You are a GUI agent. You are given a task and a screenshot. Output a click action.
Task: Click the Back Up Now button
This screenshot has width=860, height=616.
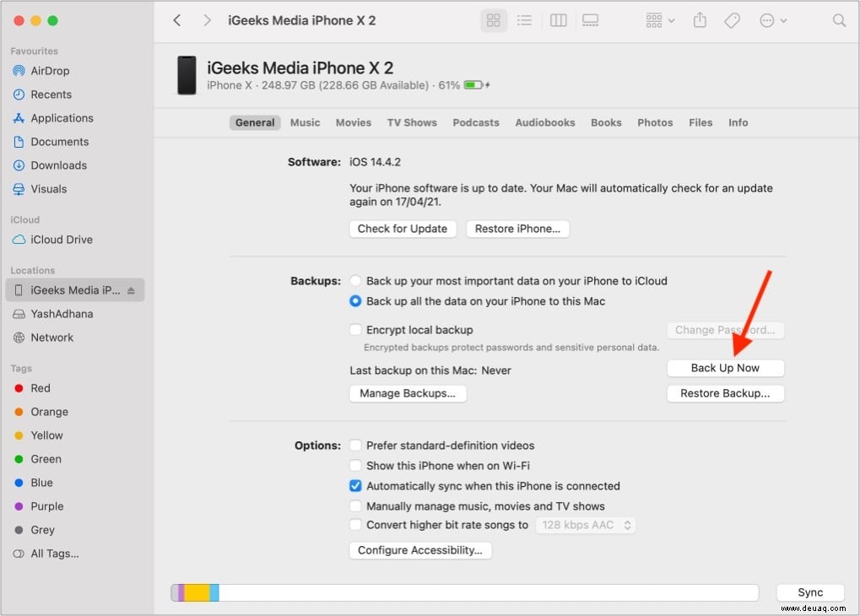pyautogui.click(x=725, y=368)
